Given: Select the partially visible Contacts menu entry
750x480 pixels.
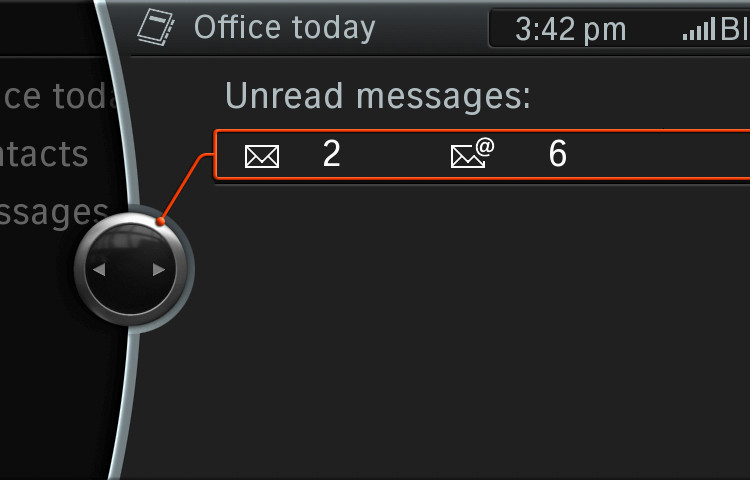Looking at the screenshot, I should coord(44,154).
